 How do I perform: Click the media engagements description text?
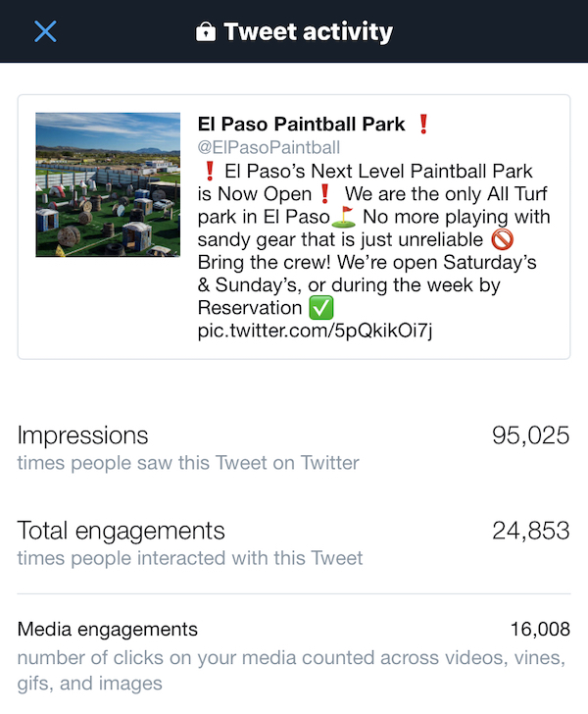[291, 670]
